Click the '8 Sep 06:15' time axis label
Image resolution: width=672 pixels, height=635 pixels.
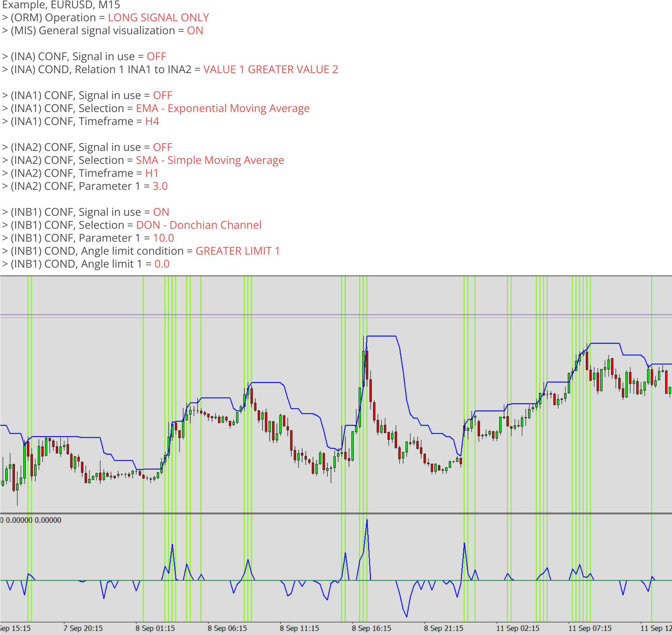(227, 629)
